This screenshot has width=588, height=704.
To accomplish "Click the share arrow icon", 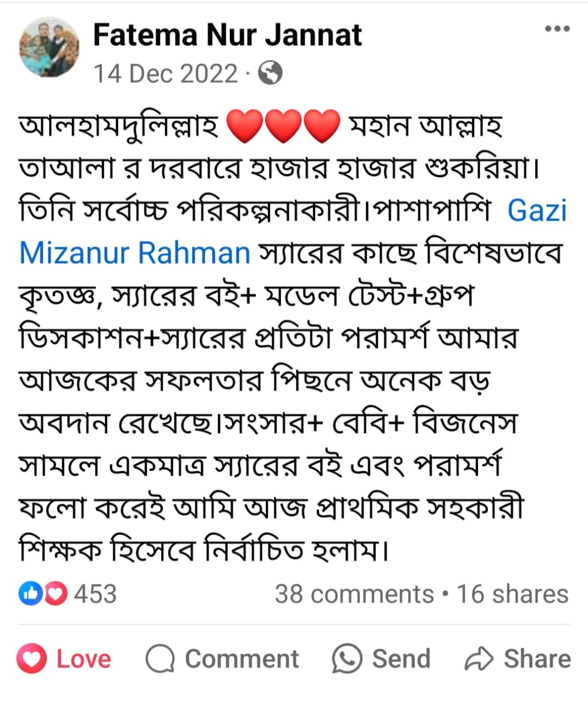I will click(479, 659).
